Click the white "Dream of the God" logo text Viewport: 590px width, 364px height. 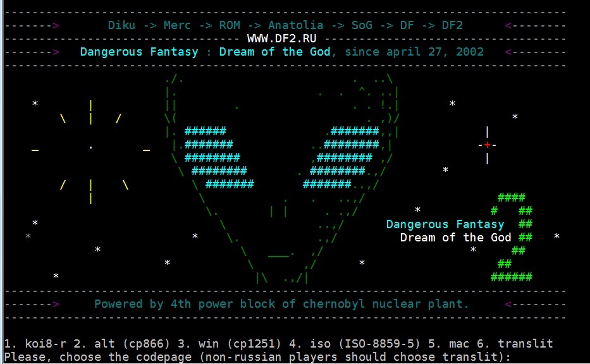click(x=455, y=238)
